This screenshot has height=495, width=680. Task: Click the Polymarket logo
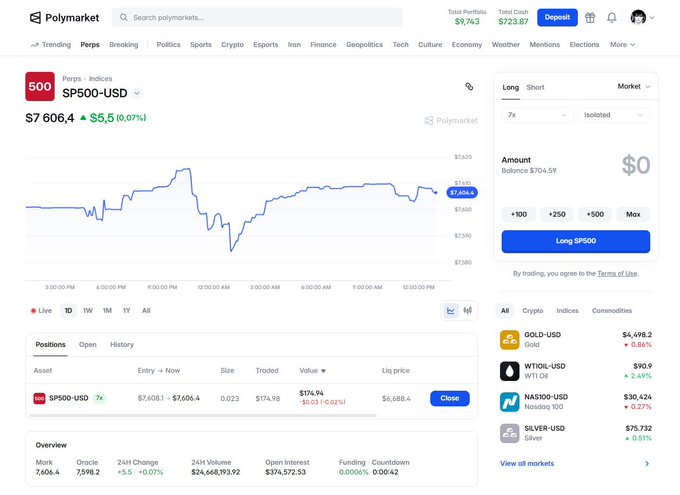point(64,18)
